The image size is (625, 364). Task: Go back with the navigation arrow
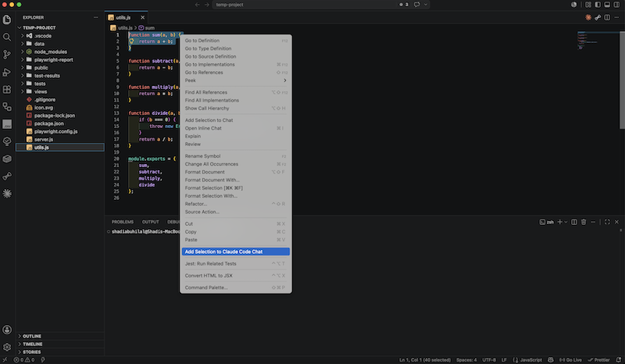[198, 5]
